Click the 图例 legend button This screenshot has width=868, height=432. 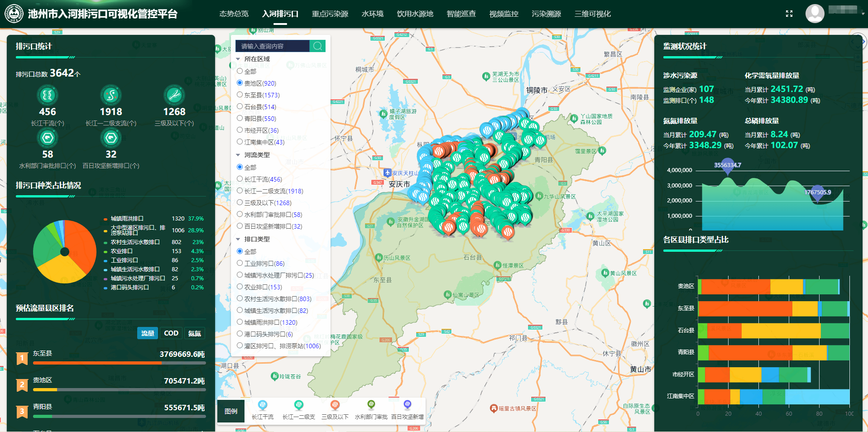pos(231,411)
